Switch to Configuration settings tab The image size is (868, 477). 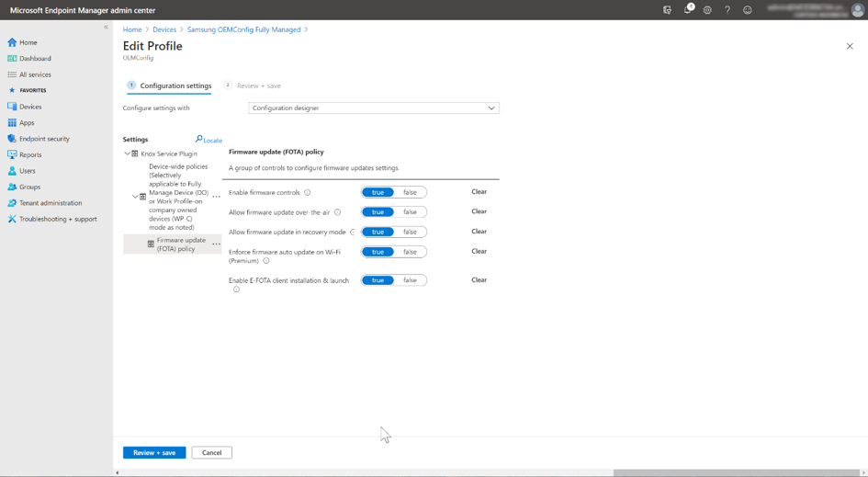click(169, 85)
